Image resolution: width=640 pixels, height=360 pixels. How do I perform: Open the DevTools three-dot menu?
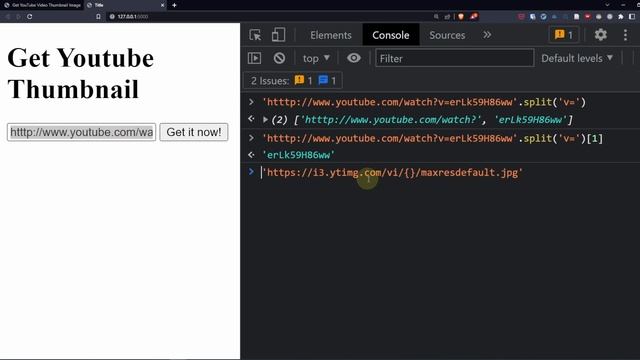click(x=625, y=35)
